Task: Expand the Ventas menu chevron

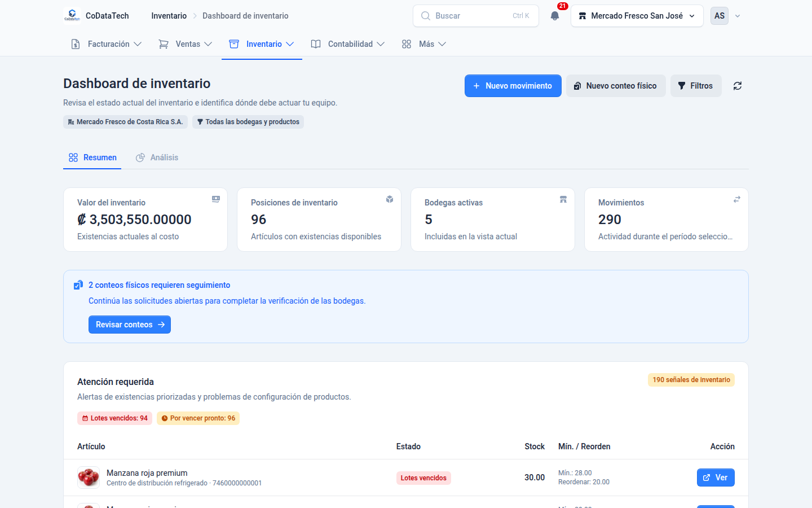Action: [x=208, y=44]
